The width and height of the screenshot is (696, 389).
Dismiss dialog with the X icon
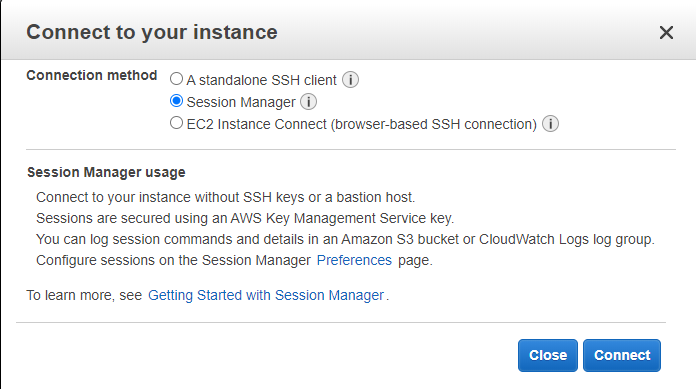[666, 32]
